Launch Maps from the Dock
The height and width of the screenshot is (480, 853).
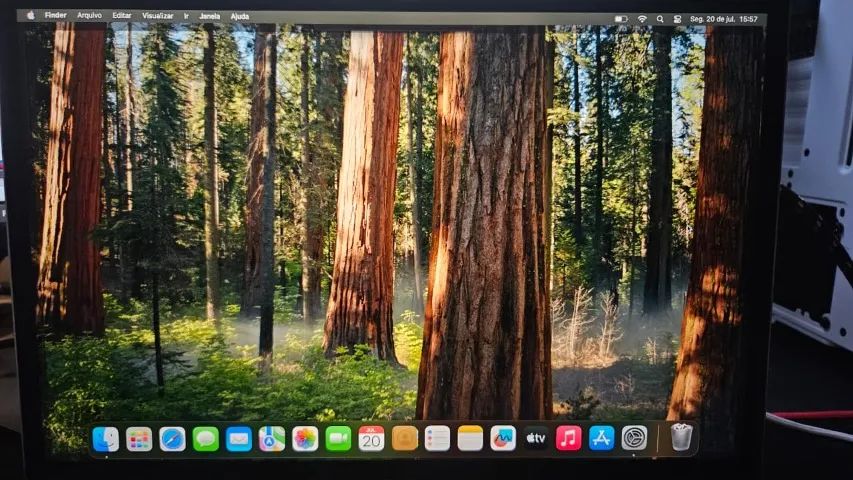[x=272, y=439]
